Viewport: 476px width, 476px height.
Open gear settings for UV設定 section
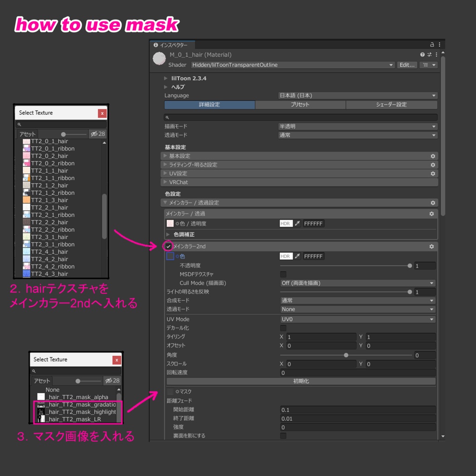click(x=433, y=174)
